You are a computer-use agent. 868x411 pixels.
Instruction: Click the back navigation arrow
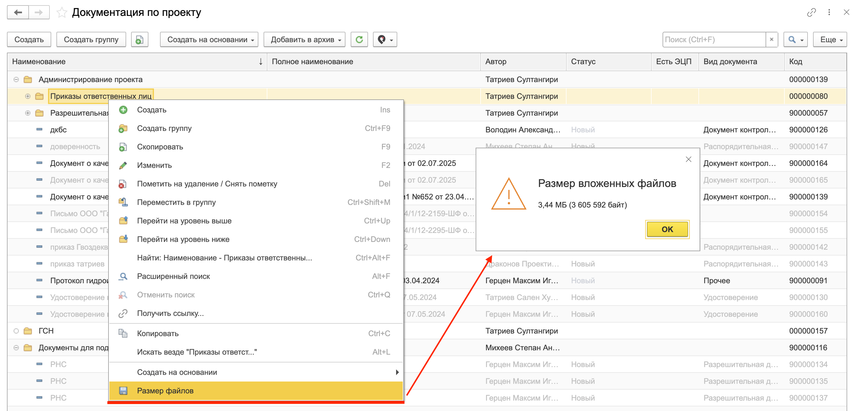click(x=18, y=12)
